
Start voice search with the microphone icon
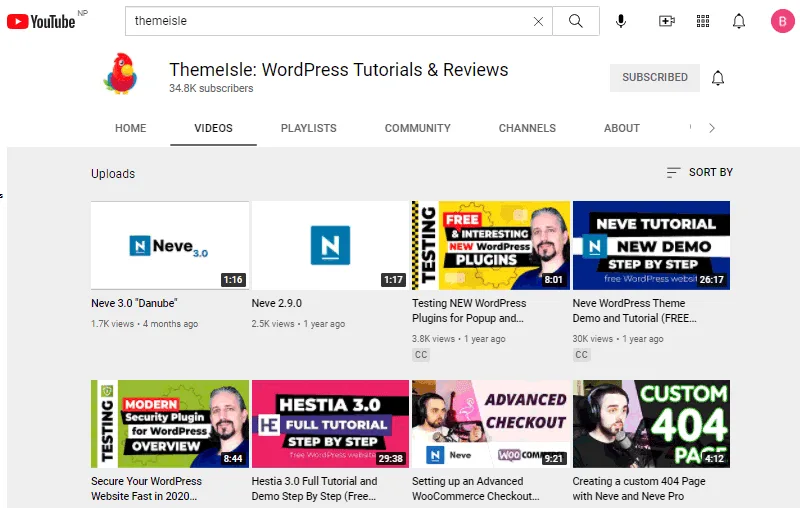pos(621,21)
